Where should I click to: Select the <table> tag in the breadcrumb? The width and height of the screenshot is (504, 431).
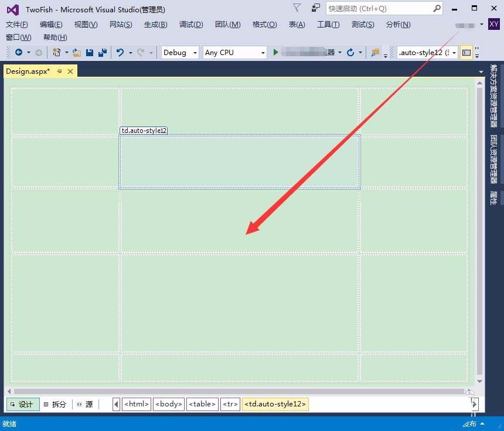click(202, 404)
